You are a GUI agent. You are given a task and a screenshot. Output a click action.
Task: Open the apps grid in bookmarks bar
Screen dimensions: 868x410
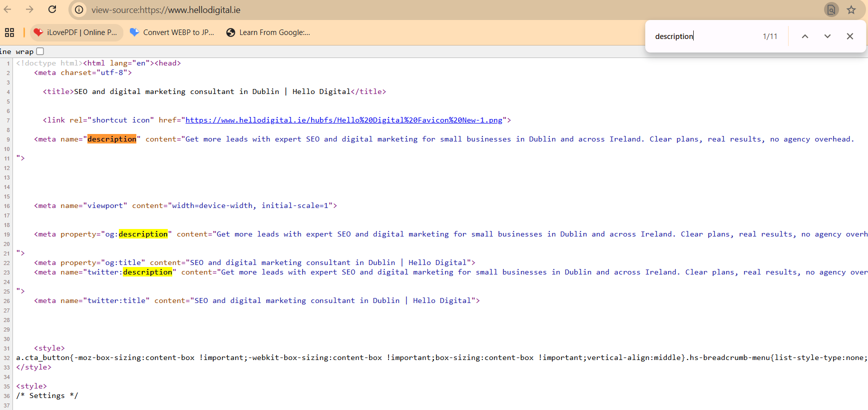[9, 32]
